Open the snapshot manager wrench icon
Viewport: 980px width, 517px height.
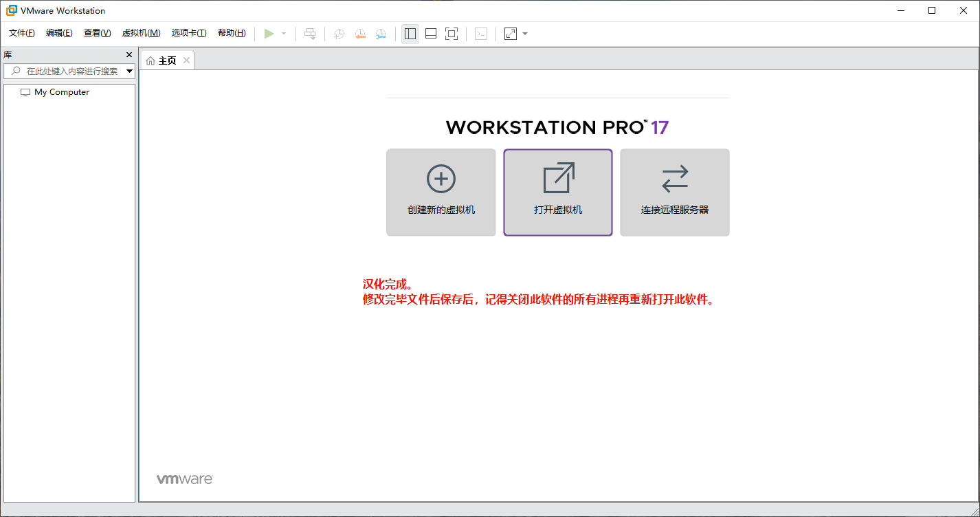(380, 34)
